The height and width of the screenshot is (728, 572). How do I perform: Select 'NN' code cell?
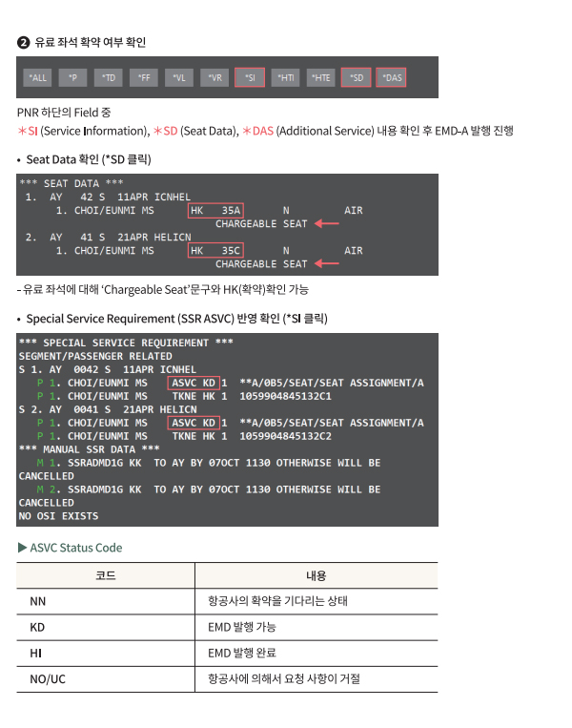pos(105,601)
